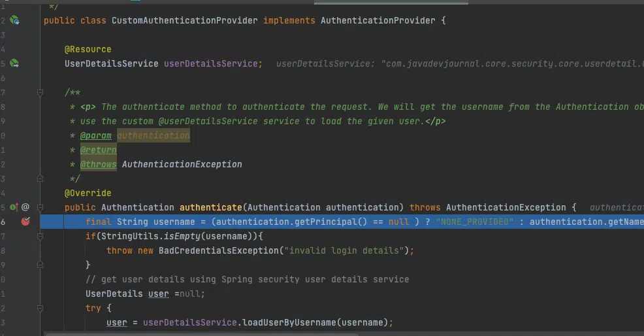Click the fold end marker at the if block's closing brace

[40, 265]
